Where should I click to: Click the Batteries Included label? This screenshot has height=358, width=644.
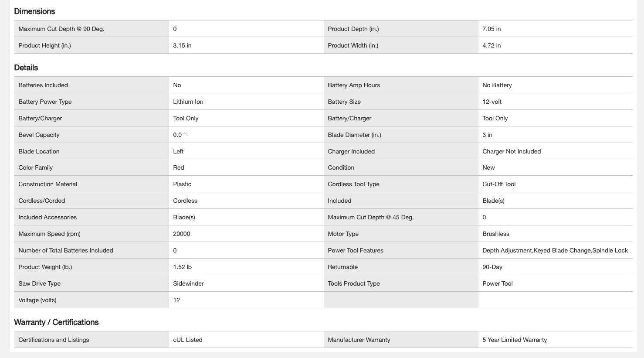tap(43, 85)
